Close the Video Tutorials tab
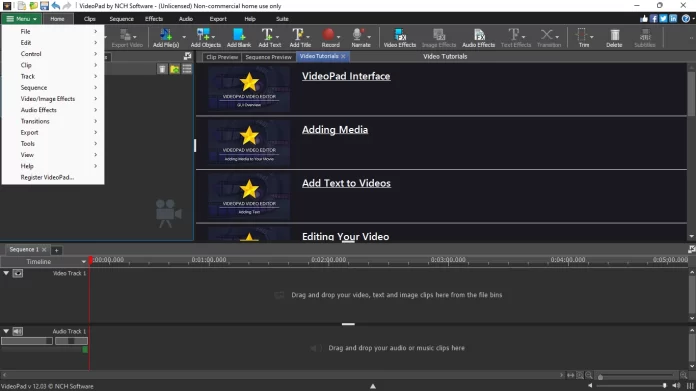Screen dimensions: 696x391 click(343, 56)
